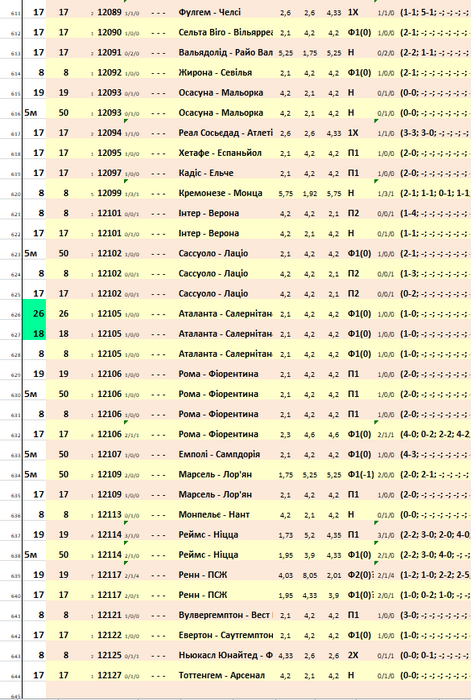Select the ID cell 12125
This screenshot has height=700, width=471.
(109, 655)
